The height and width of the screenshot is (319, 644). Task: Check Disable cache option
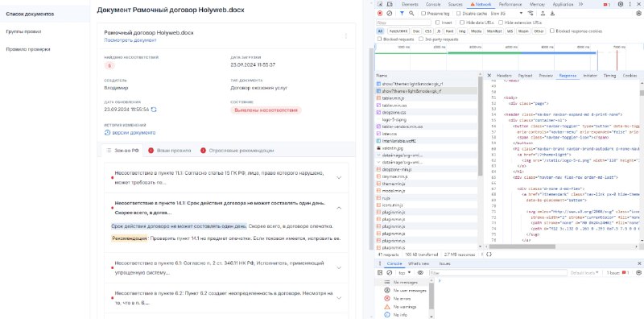coord(471,14)
